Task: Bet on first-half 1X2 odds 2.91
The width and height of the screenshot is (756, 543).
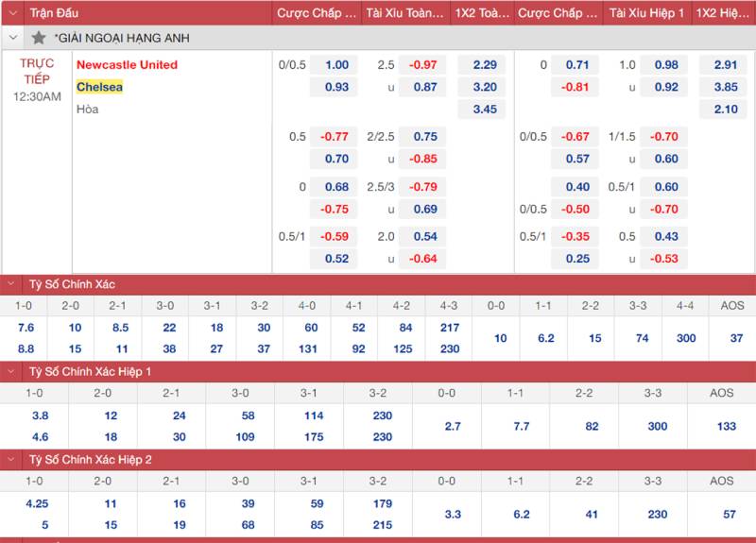Action: click(x=725, y=65)
